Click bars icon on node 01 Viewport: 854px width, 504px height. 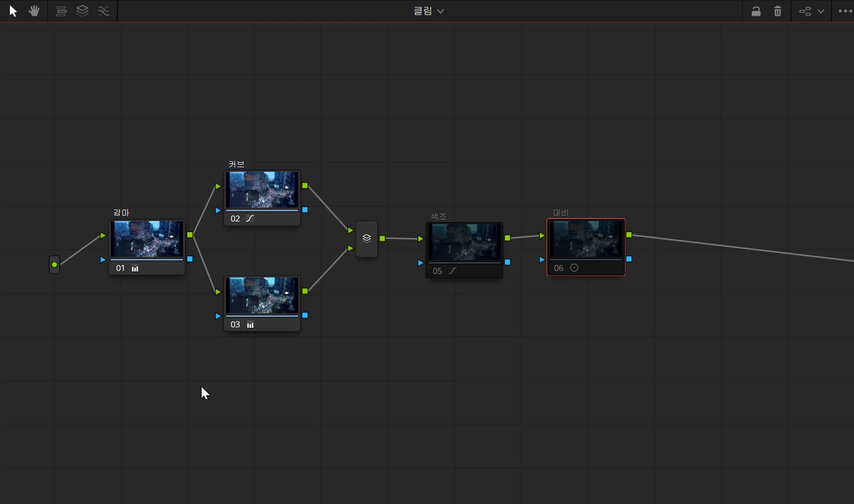tap(135, 268)
